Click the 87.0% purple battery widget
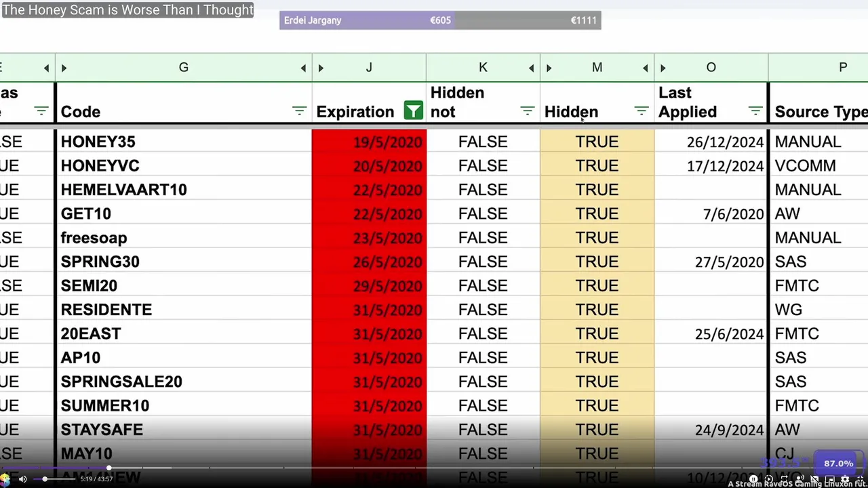Screen dimensions: 868x488 (x=839, y=464)
